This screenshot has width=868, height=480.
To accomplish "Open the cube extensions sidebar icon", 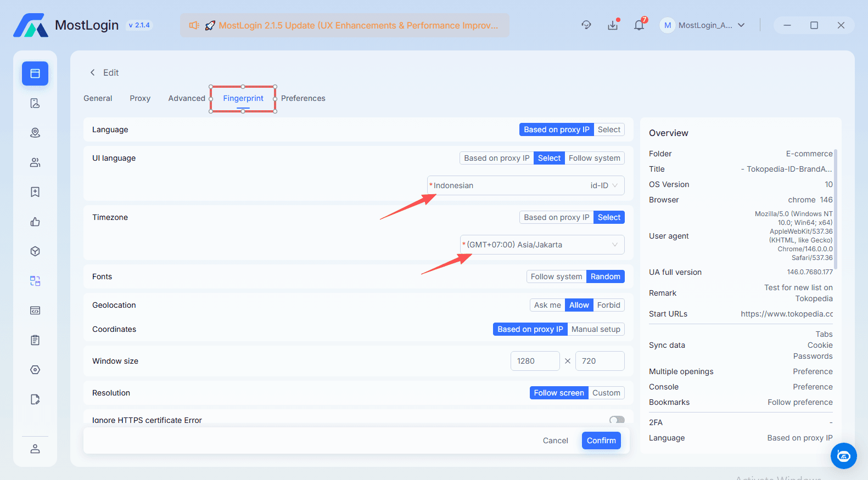I will (x=35, y=251).
